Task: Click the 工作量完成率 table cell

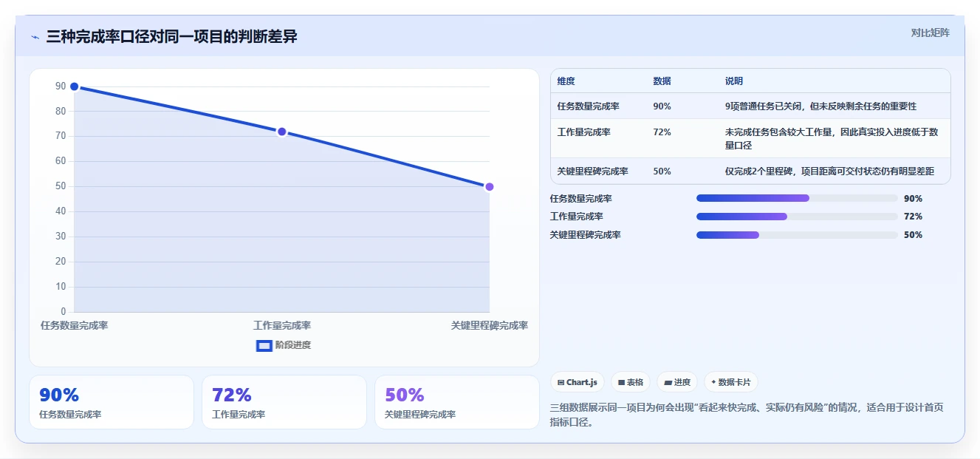Action: click(x=583, y=132)
